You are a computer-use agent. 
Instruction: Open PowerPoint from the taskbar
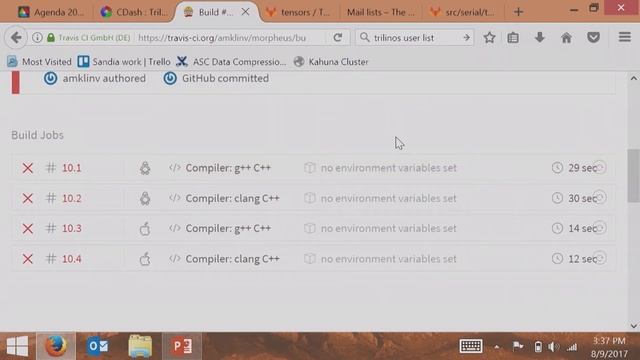(182, 346)
